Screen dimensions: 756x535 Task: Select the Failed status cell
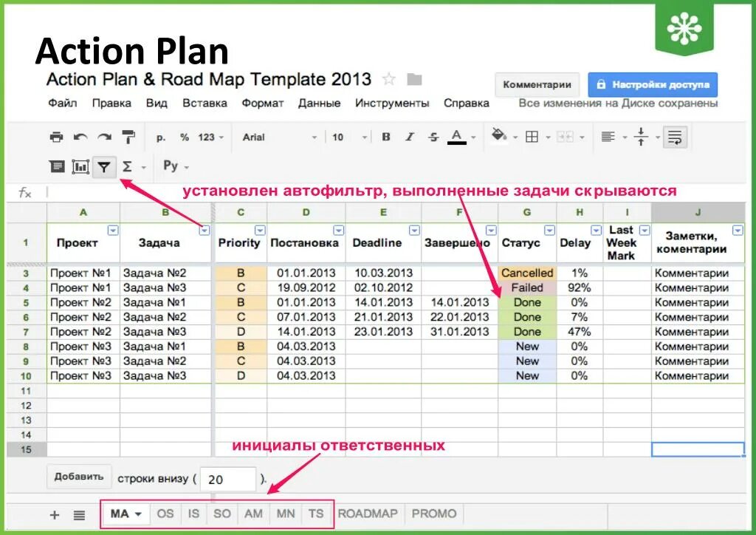click(527, 287)
